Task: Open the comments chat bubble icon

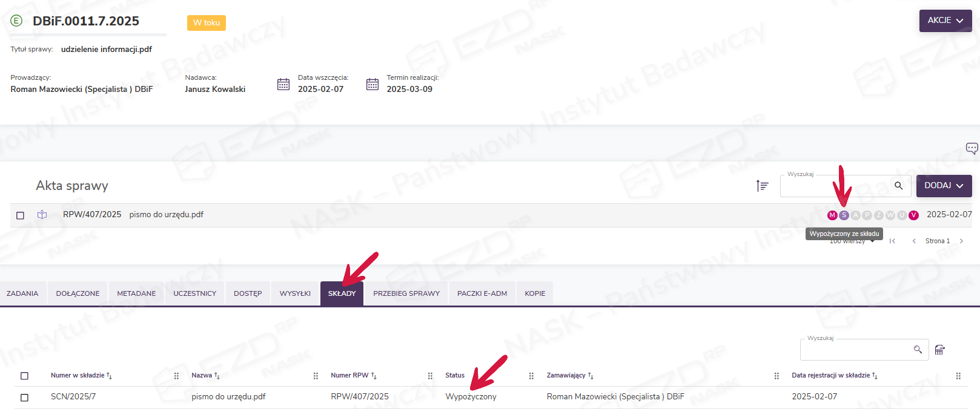Action: [x=972, y=148]
